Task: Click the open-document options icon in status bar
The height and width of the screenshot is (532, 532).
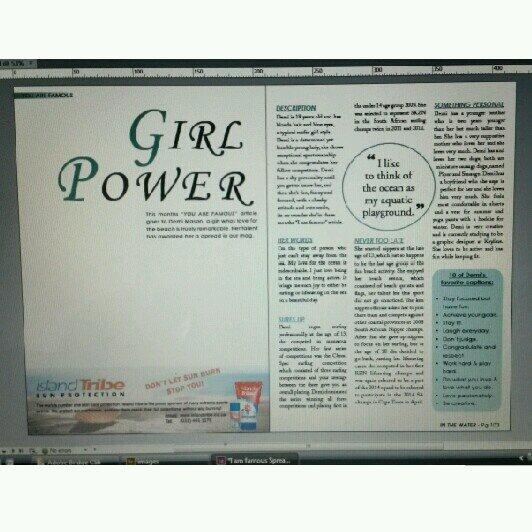Action: 33,451
